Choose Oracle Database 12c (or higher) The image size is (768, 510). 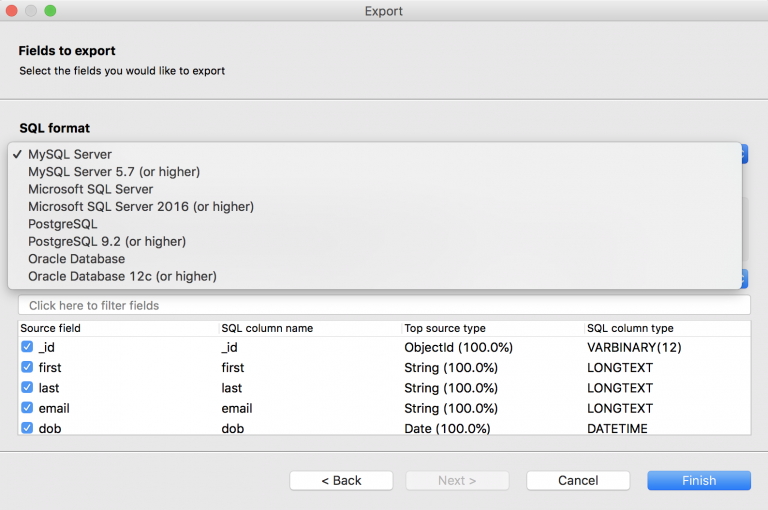coord(122,276)
